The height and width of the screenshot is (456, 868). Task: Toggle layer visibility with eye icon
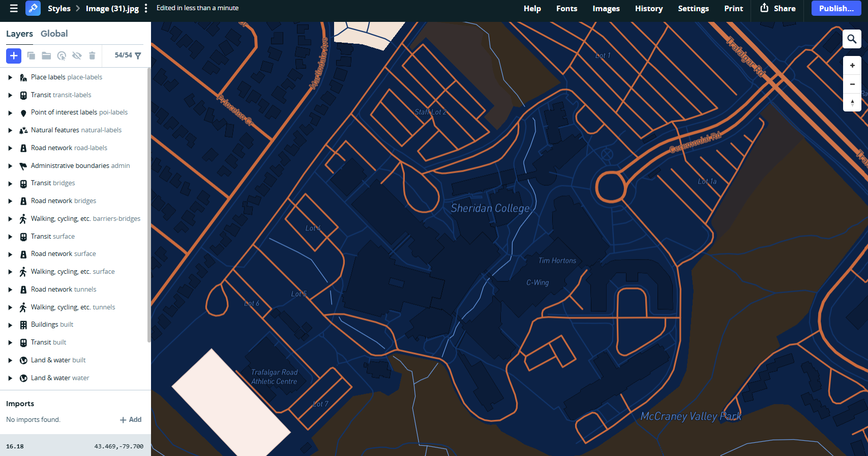point(77,55)
